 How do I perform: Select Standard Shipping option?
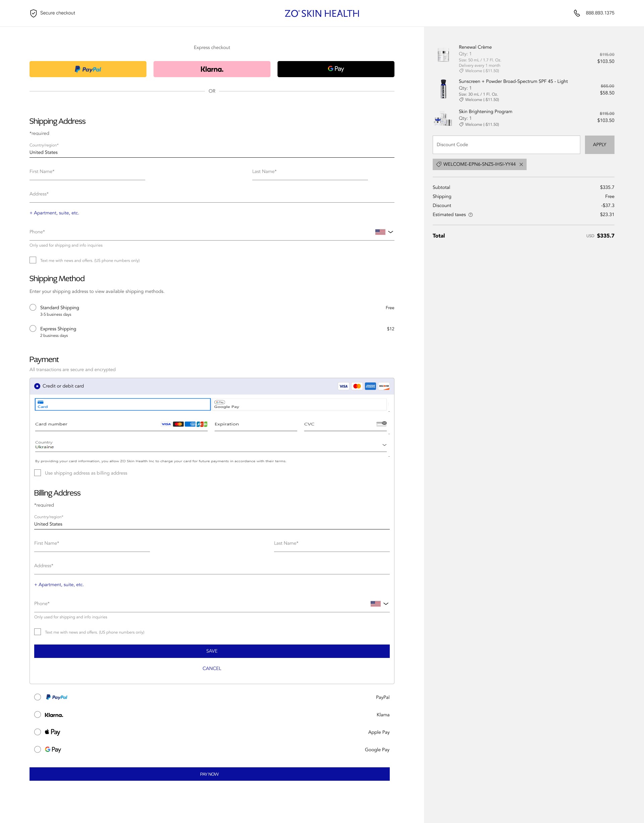(33, 307)
